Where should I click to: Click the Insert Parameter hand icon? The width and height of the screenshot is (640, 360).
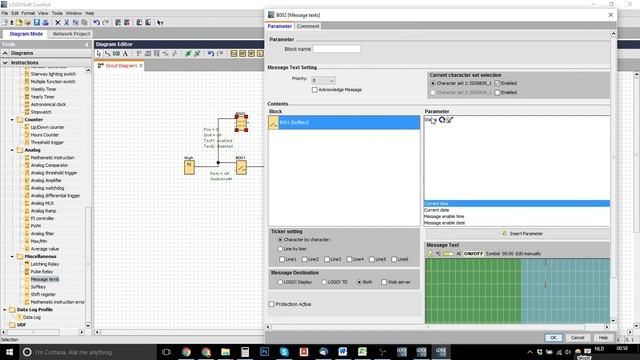[504, 233]
